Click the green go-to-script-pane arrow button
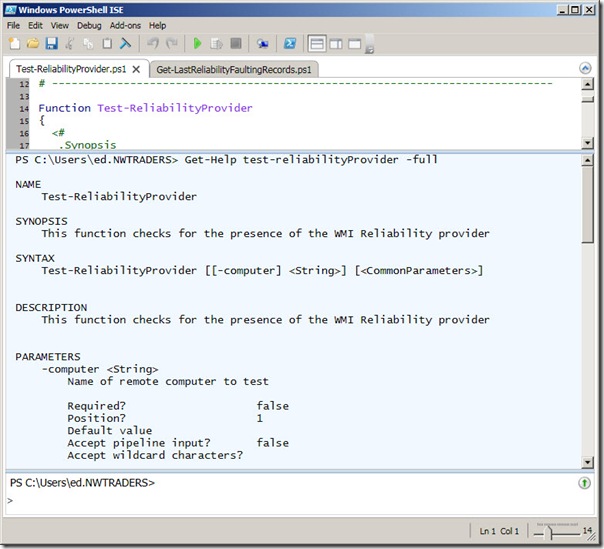This screenshot has height=549, width=604. point(584,483)
